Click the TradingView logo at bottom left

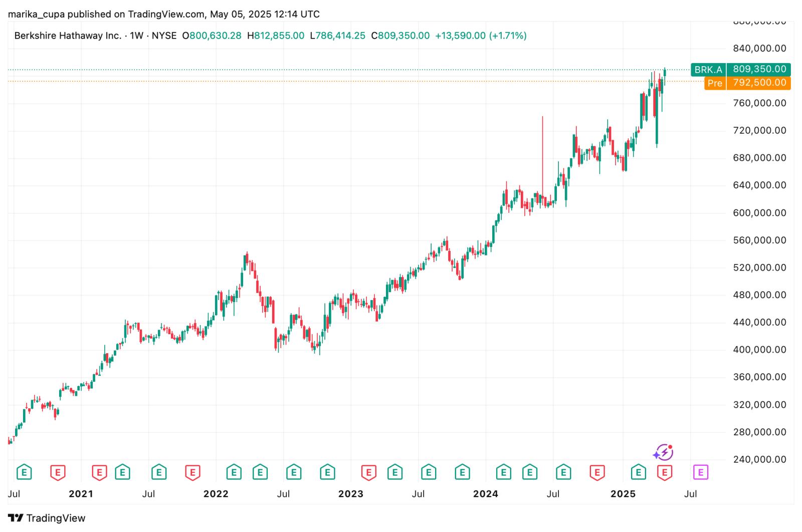(47, 518)
